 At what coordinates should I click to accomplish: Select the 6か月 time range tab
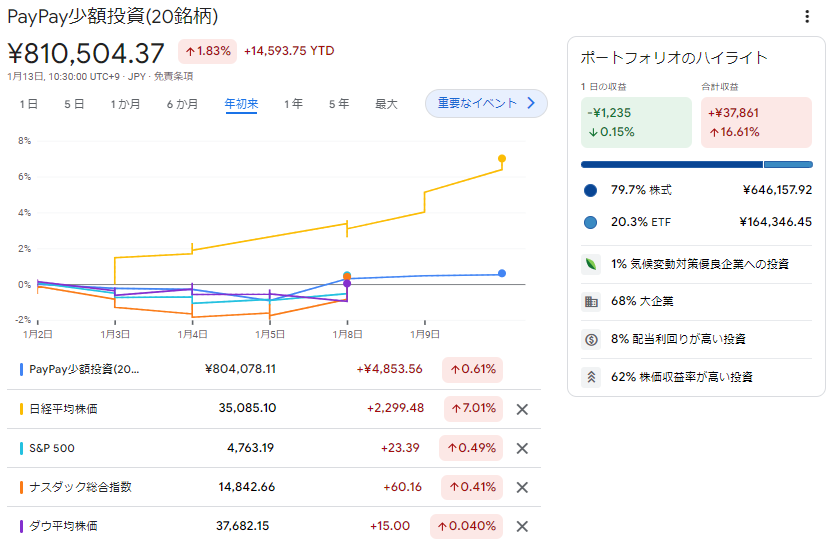[182, 104]
